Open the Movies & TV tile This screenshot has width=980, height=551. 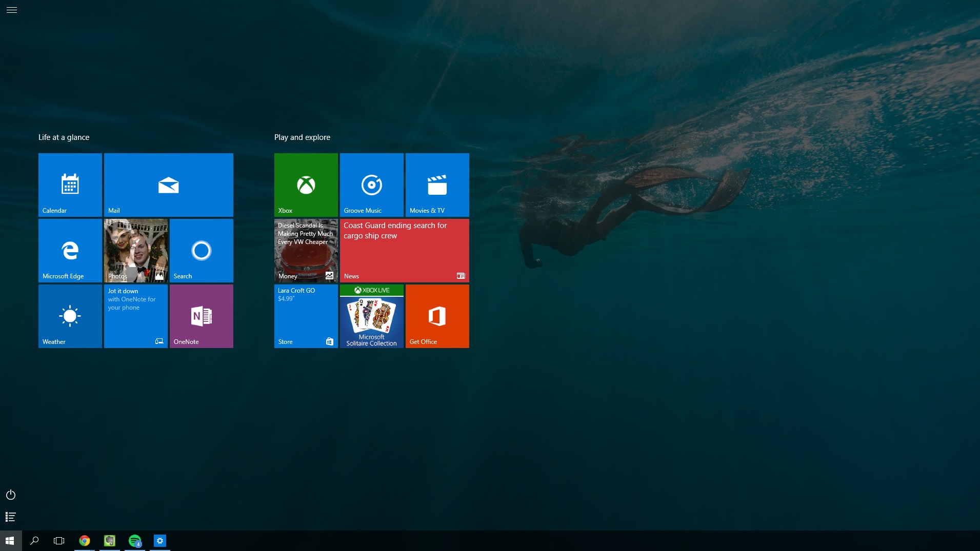point(437,185)
